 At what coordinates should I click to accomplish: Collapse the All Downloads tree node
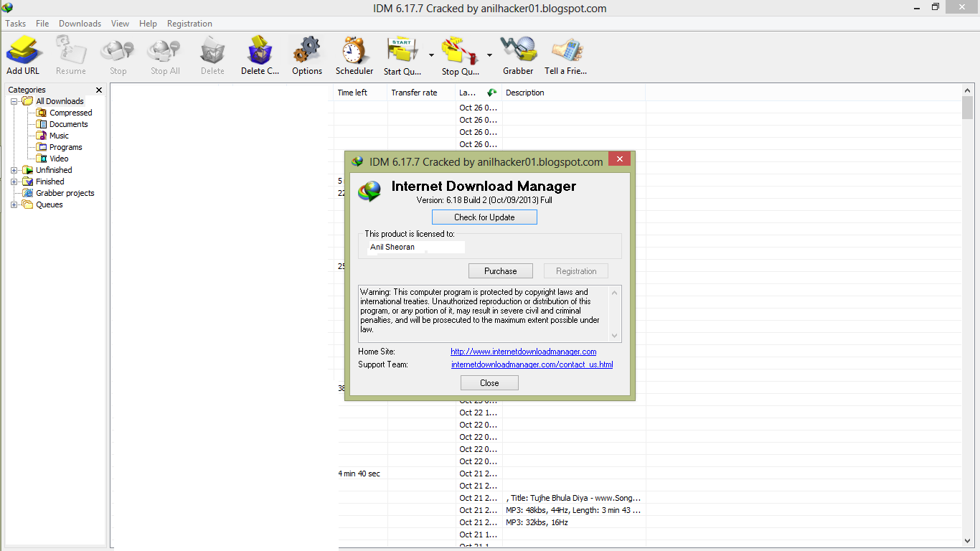point(14,101)
